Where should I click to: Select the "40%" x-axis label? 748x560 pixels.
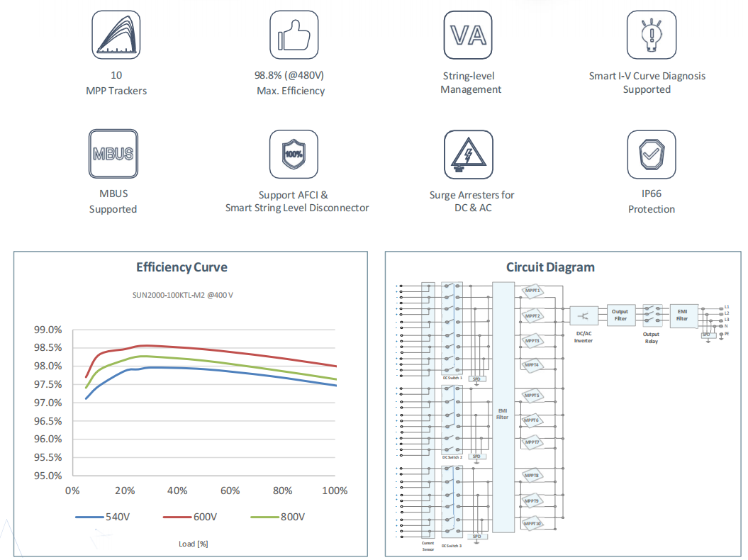177,491
